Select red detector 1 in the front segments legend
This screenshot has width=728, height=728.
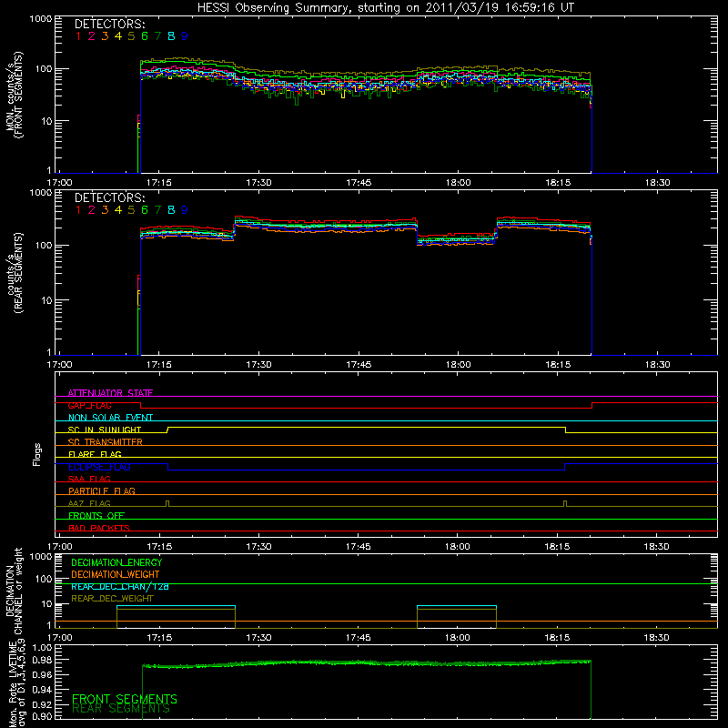pyautogui.click(x=78, y=36)
